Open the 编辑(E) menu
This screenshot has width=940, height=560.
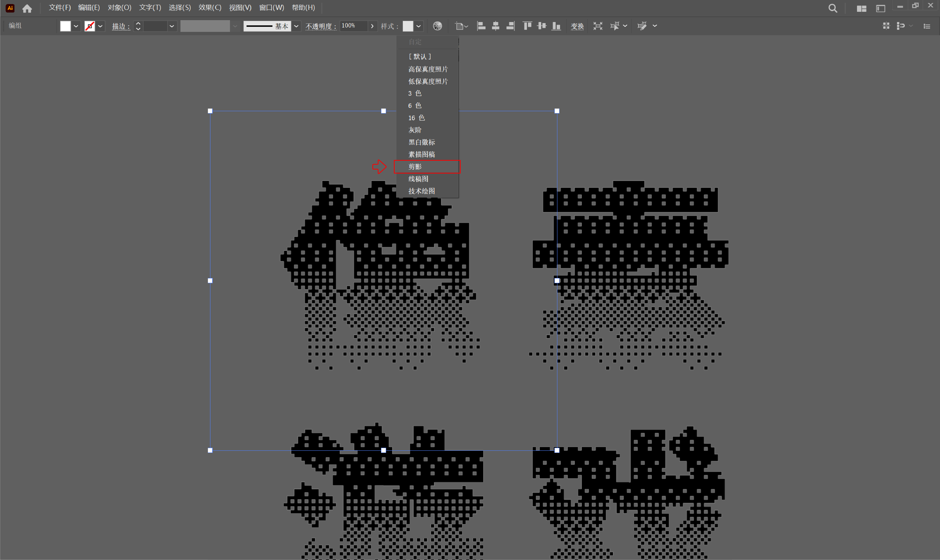pyautogui.click(x=89, y=8)
